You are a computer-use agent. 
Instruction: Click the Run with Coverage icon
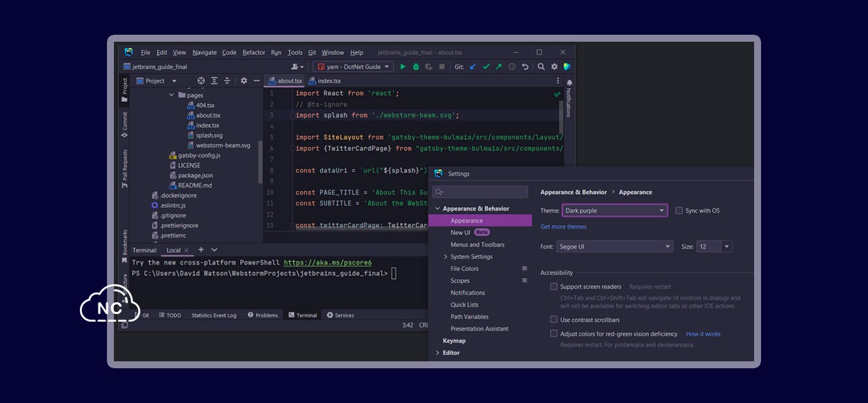click(428, 67)
